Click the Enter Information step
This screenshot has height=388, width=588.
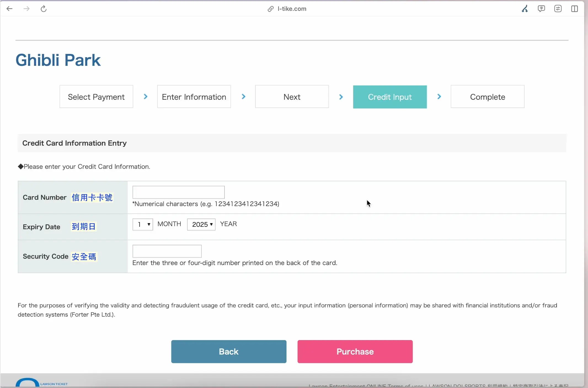click(x=194, y=97)
